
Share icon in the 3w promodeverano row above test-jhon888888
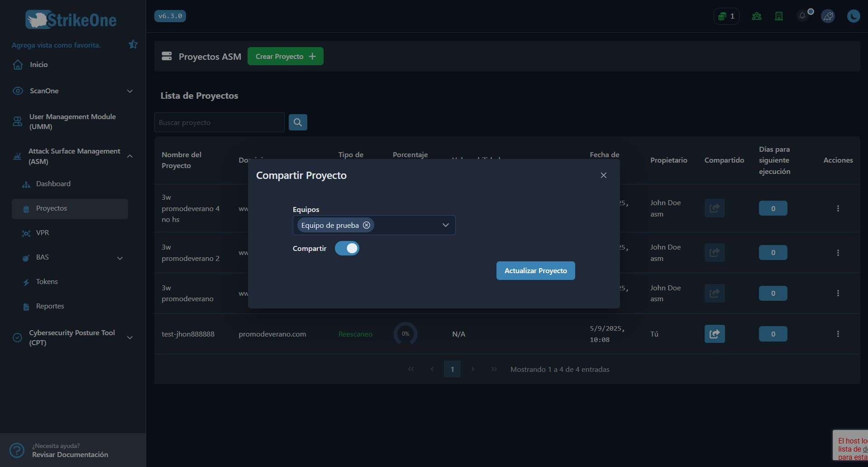[715, 293]
